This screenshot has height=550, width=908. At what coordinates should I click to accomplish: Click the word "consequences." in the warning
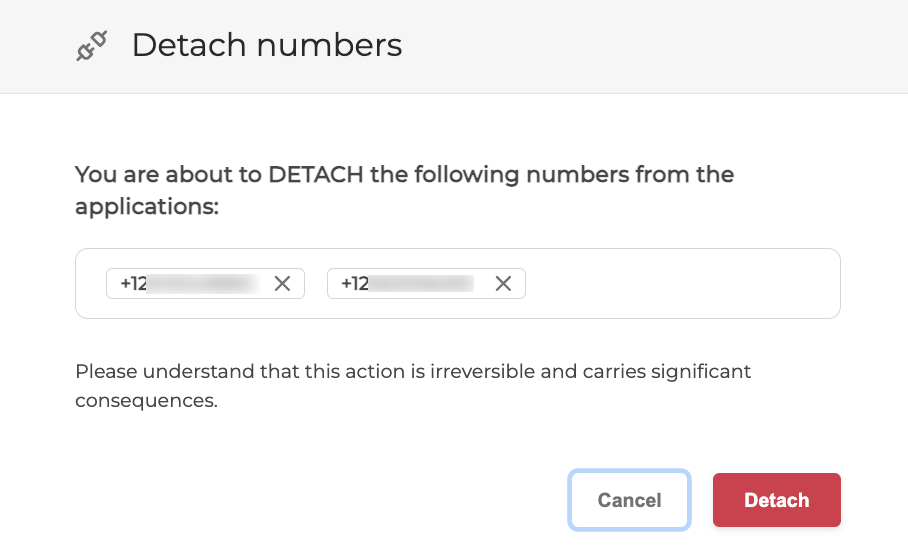pos(146,401)
